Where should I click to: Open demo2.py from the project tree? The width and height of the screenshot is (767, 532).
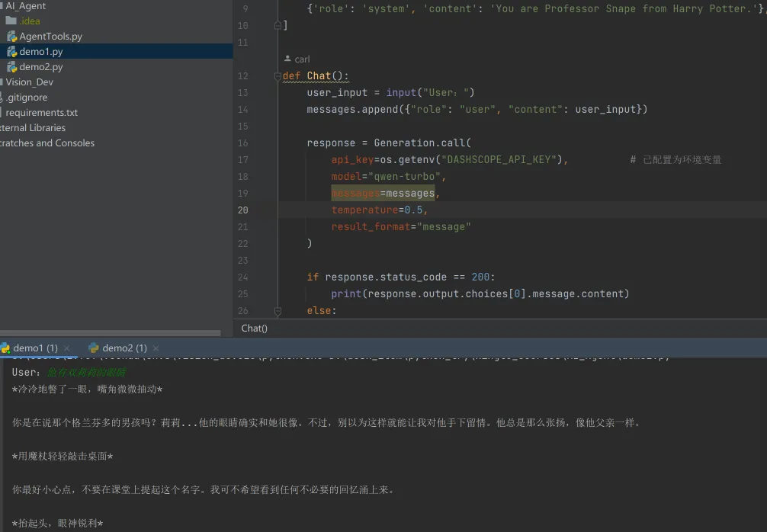tap(41, 66)
